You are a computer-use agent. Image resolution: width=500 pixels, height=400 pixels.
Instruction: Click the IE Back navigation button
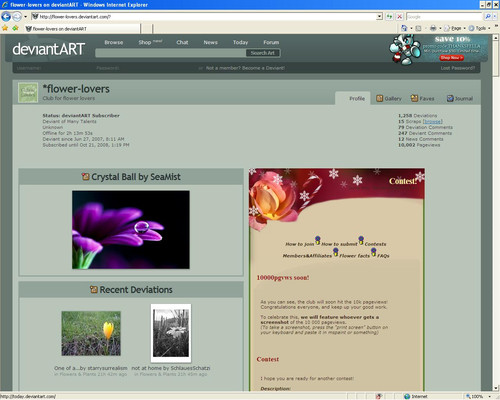pyautogui.click(x=6, y=16)
